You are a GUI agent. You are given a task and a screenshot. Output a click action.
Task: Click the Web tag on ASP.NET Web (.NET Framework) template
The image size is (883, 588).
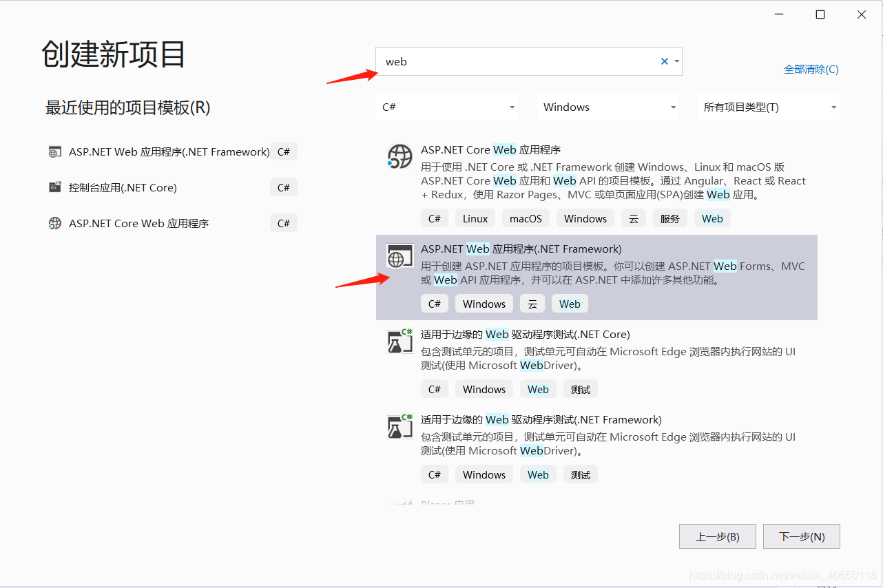(x=570, y=304)
